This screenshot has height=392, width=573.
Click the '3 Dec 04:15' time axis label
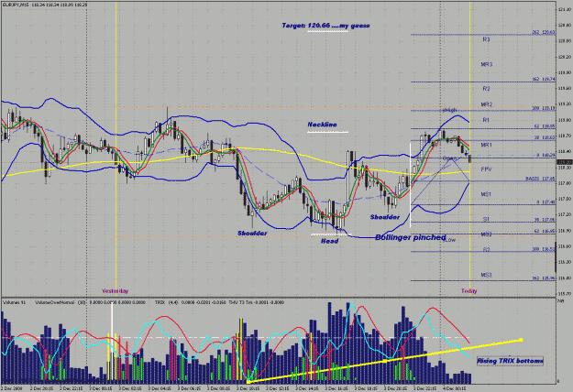tap(160, 388)
